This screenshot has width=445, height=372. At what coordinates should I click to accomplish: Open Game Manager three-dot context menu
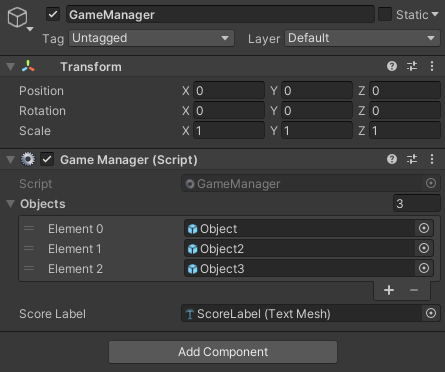click(x=432, y=159)
